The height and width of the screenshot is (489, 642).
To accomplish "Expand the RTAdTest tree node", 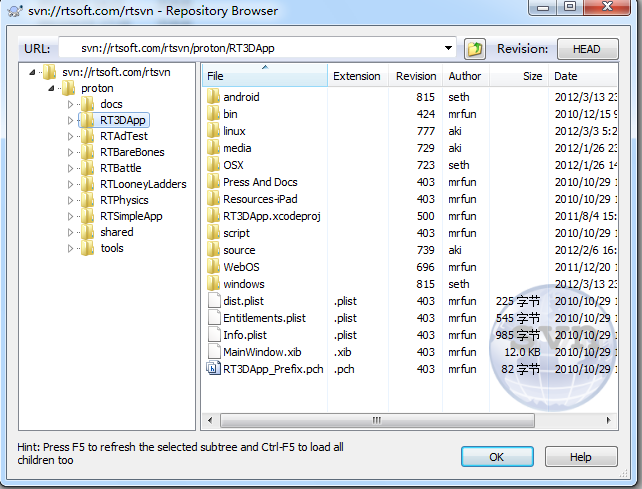I will (70, 136).
